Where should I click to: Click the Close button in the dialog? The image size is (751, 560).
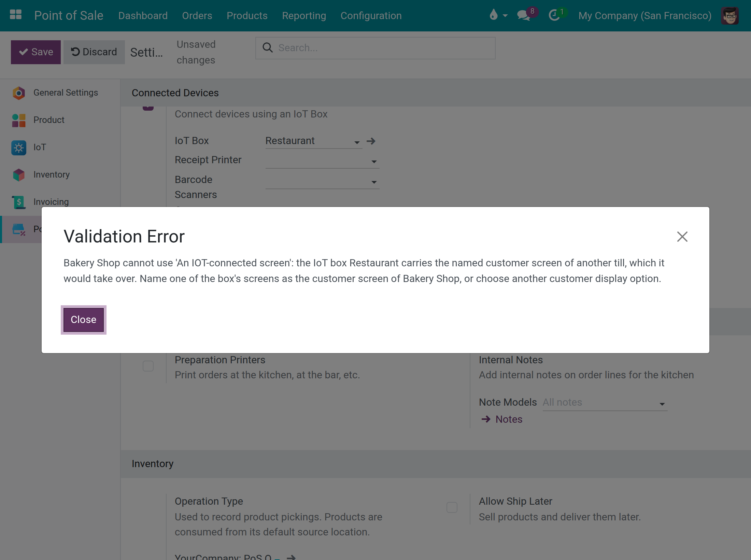point(84,320)
